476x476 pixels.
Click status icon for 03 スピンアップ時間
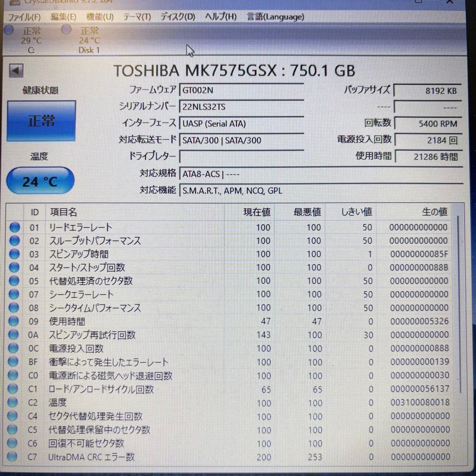point(15,254)
